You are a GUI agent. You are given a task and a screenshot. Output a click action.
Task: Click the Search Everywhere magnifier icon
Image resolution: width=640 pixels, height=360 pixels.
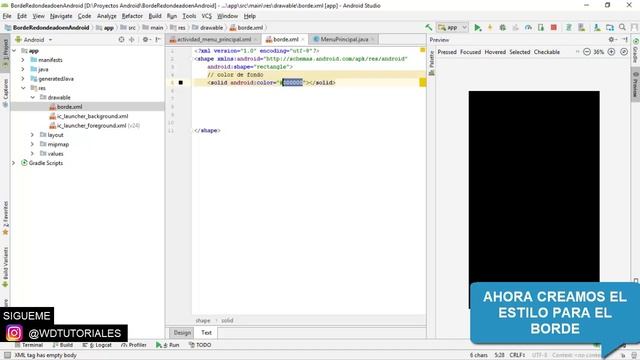pyautogui.click(x=622, y=27)
